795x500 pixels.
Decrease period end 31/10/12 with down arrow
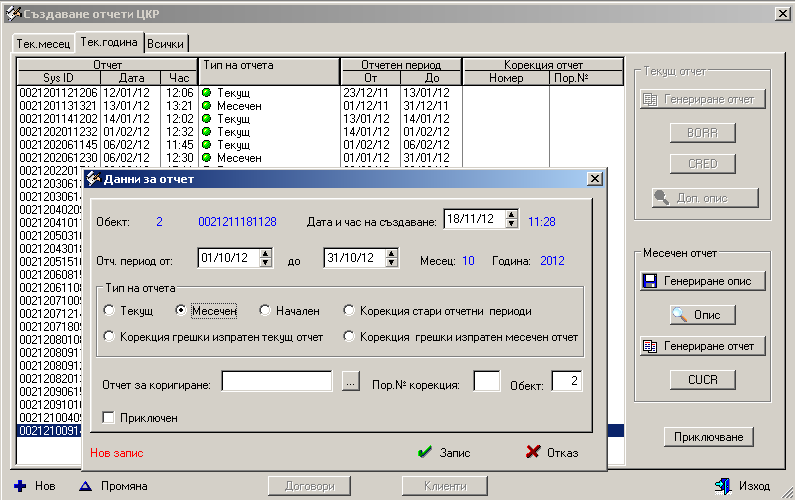click(391, 262)
